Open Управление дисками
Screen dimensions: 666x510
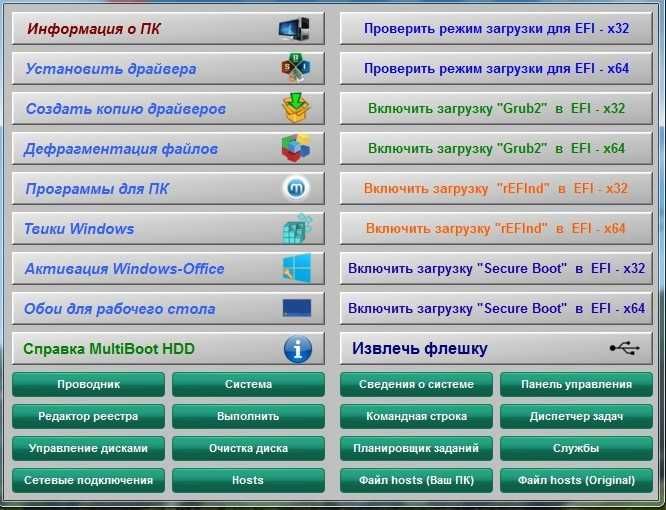88,448
